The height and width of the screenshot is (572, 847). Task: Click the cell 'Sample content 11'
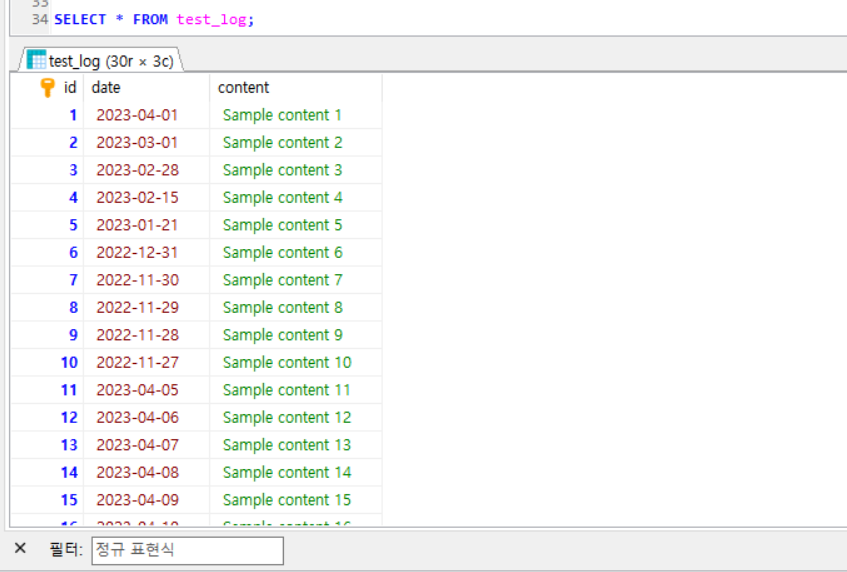pos(296,391)
